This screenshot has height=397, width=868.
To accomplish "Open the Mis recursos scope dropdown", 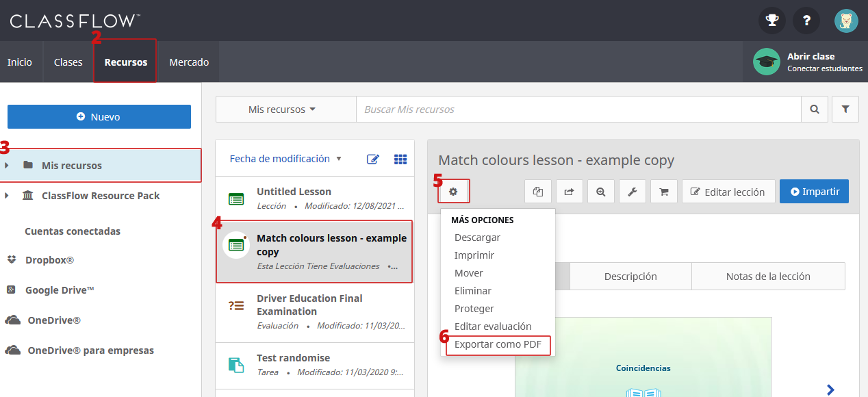I will [x=286, y=109].
